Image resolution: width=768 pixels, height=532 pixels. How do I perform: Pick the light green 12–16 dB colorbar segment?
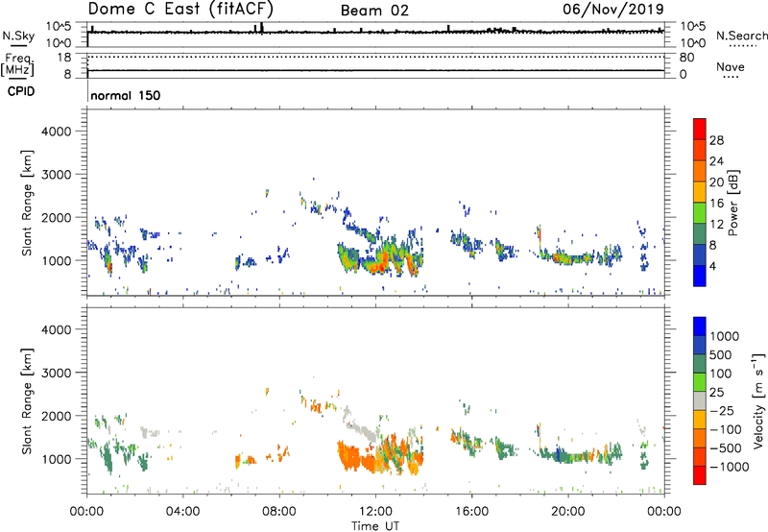(700, 212)
